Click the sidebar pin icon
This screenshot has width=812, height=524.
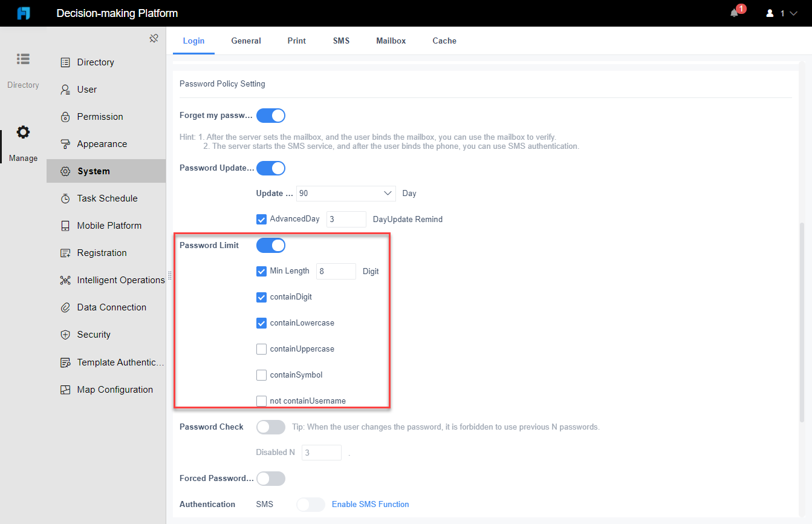click(x=154, y=38)
